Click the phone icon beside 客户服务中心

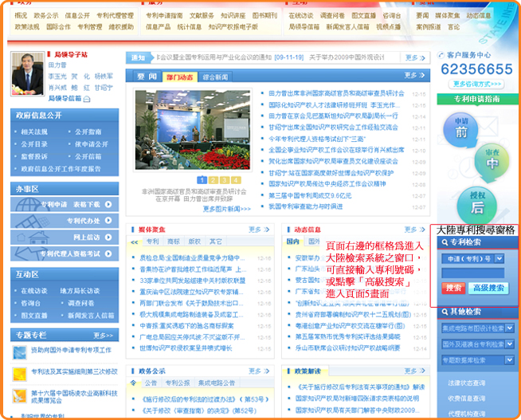point(441,55)
